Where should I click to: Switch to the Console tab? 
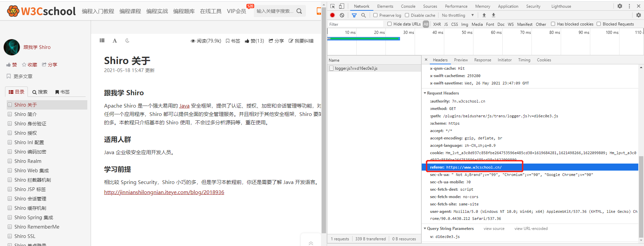pyautogui.click(x=408, y=6)
